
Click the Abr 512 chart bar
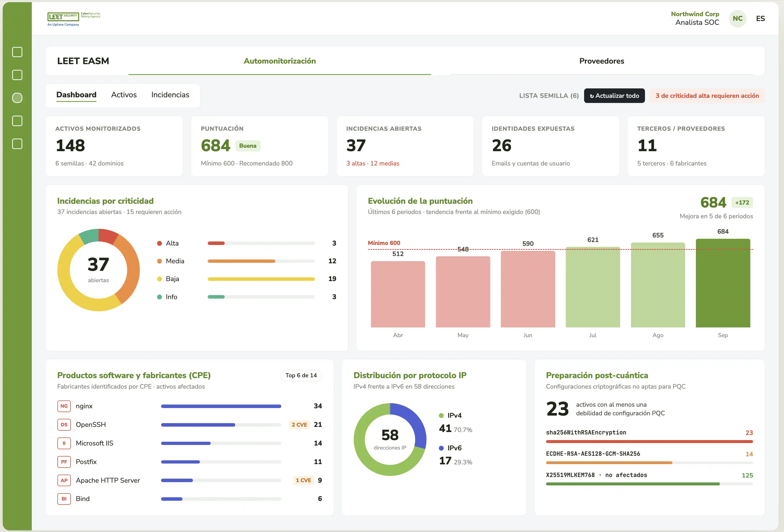tap(398, 294)
